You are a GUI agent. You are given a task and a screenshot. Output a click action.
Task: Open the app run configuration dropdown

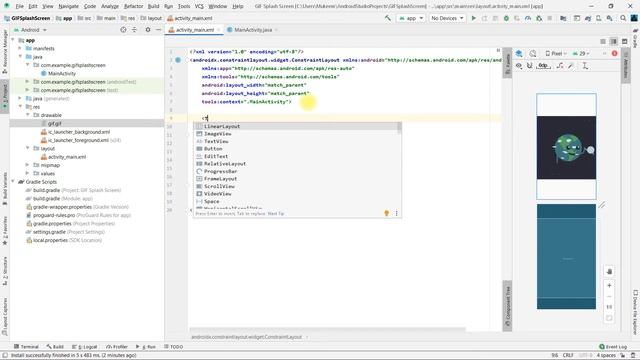point(411,18)
